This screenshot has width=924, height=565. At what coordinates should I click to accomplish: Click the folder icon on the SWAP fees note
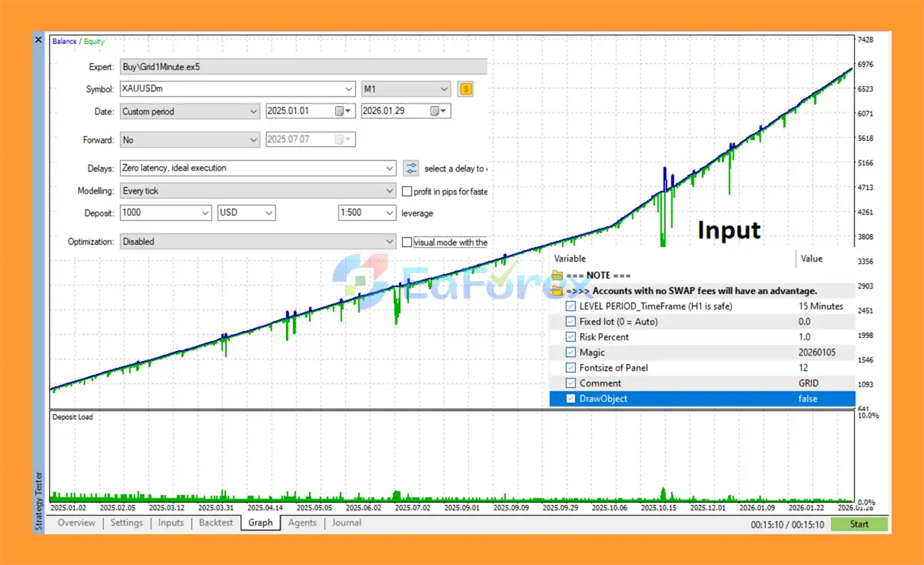click(x=557, y=290)
